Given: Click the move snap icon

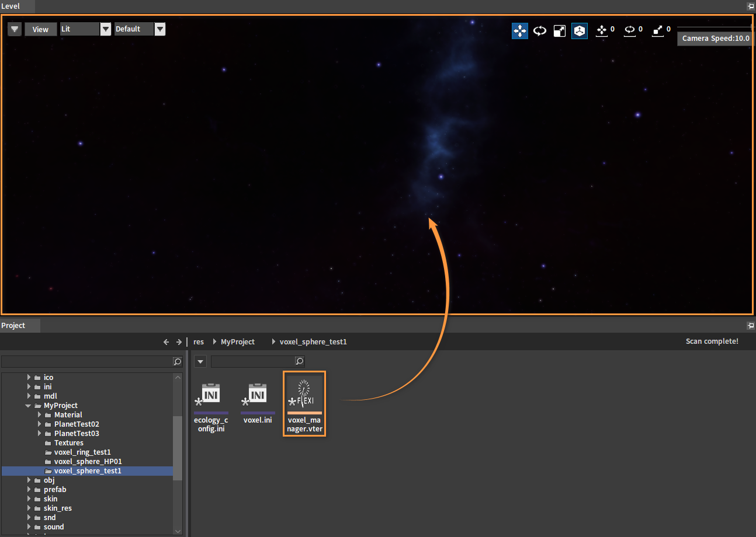Looking at the screenshot, I should [x=602, y=30].
